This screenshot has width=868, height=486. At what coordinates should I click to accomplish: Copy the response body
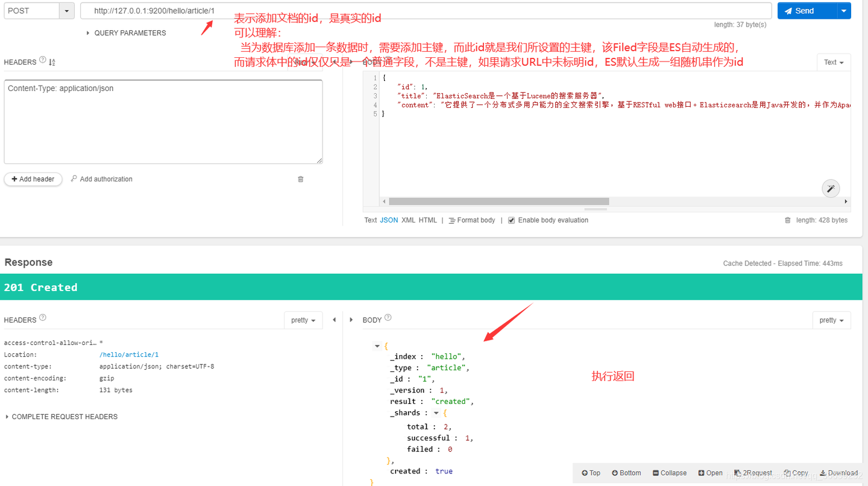[795, 473]
